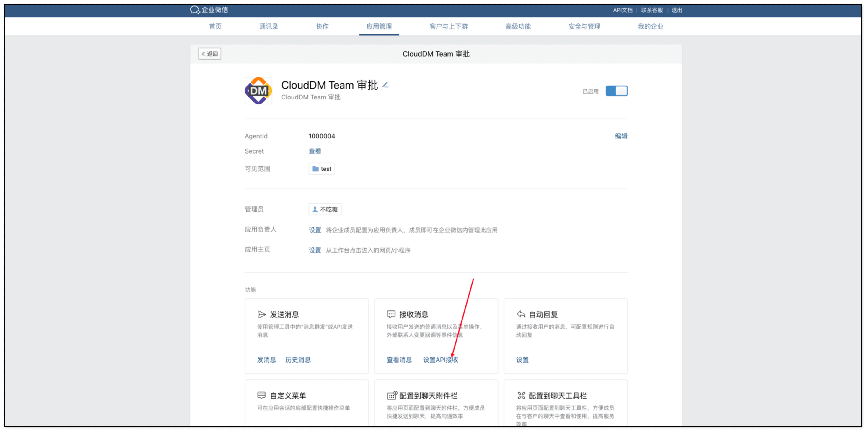Click the 发送消息 paper plane icon
The height and width of the screenshot is (433, 868).
pyautogui.click(x=262, y=314)
